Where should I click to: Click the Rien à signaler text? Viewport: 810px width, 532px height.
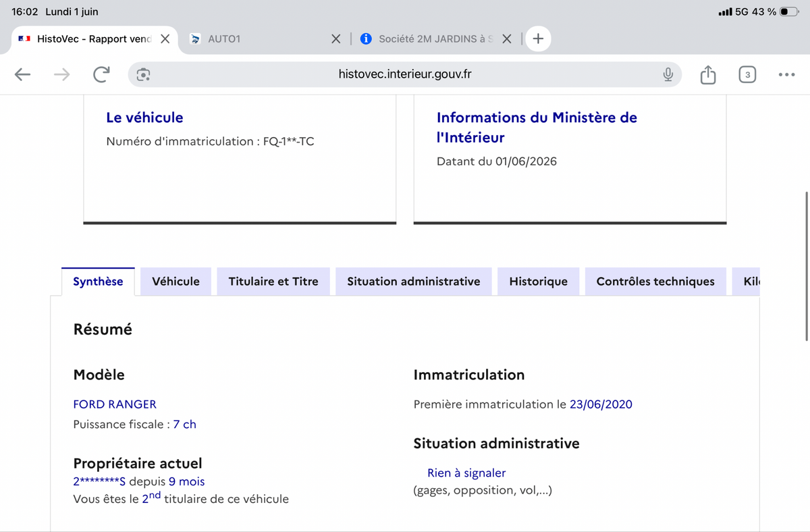(466, 473)
